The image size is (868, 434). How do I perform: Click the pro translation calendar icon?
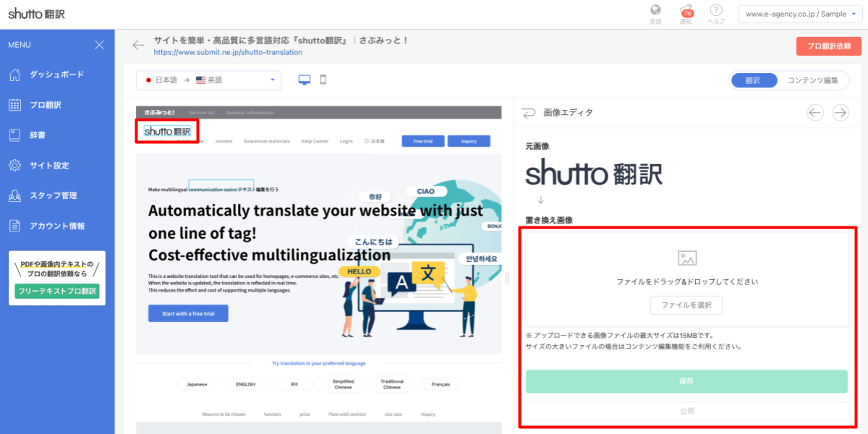[14, 105]
